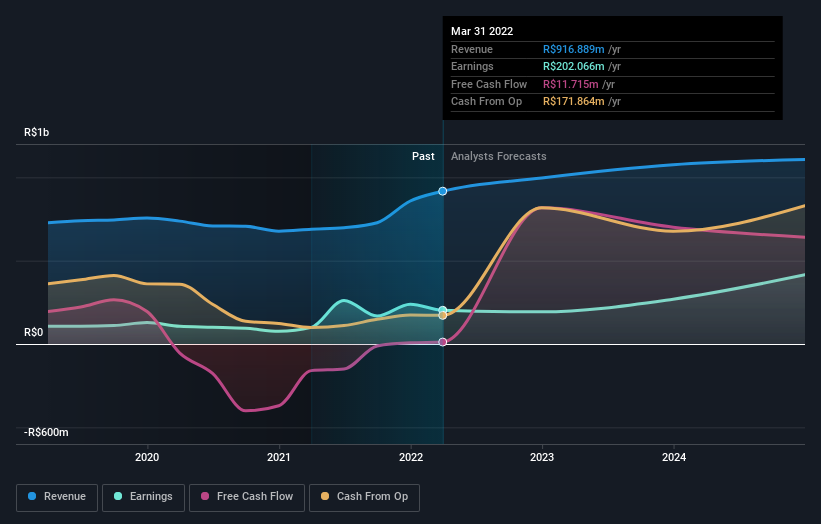
Task: Click the R$11.715m free cash flow value
Action: tap(570, 84)
